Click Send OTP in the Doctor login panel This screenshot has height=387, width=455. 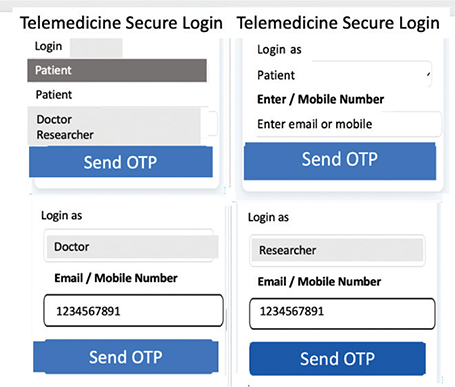[126, 356]
